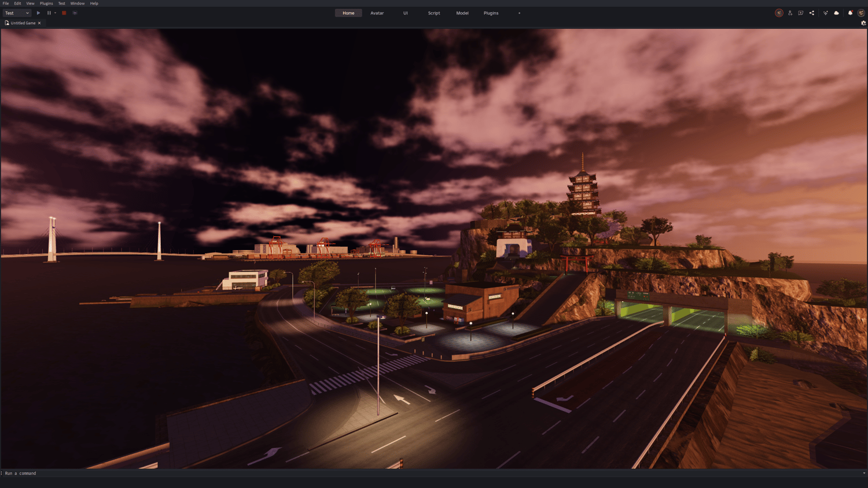Open the user profile avatar
The width and height of the screenshot is (868, 488).
click(861, 13)
